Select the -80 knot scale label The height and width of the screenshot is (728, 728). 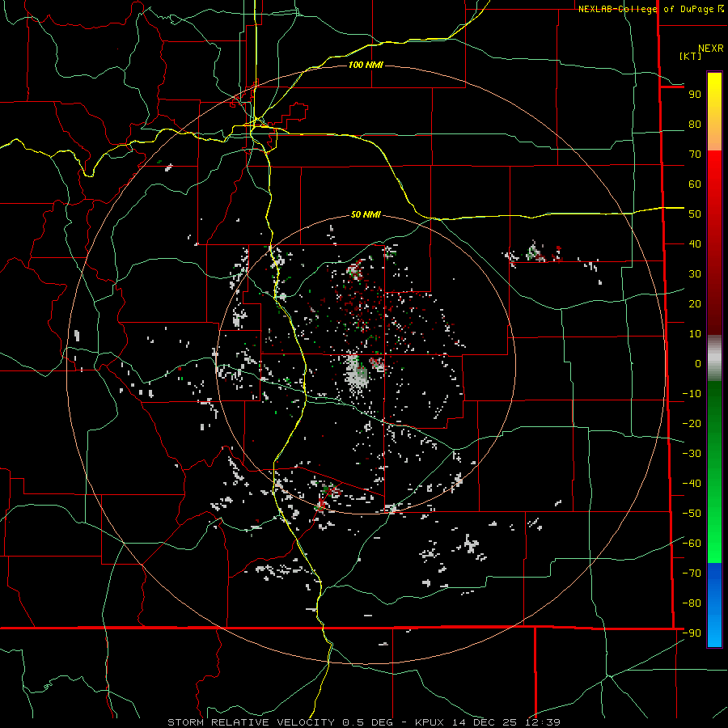[692, 603]
